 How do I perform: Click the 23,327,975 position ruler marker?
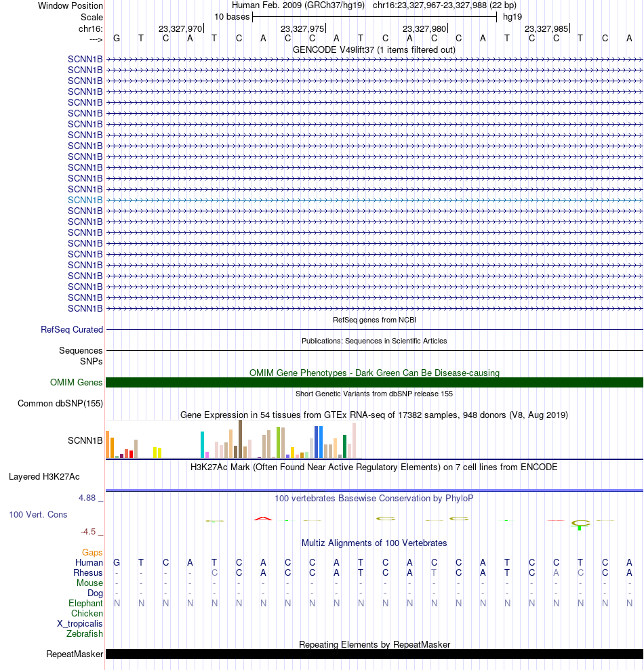click(302, 28)
